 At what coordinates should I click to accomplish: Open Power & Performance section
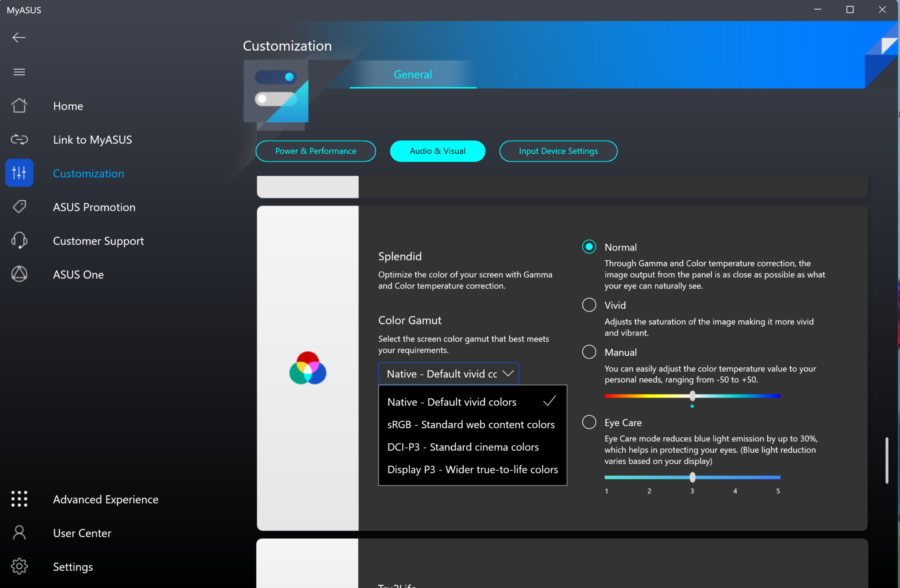(316, 151)
